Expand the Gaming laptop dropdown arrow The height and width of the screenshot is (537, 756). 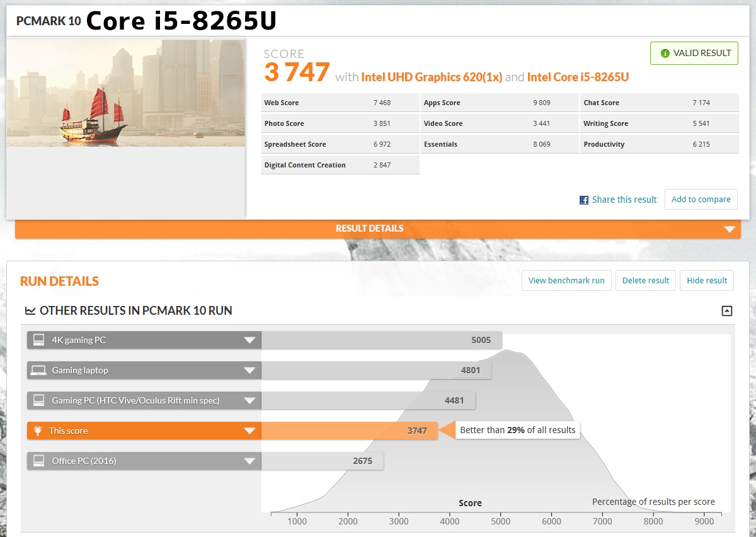(x=251, y=370)
